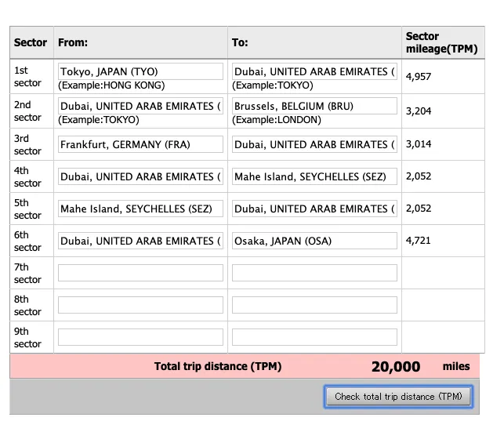Click the 1st sector To field (Dubai)
The width and height of the screenshot is (504, 421).
coord(314,71)
